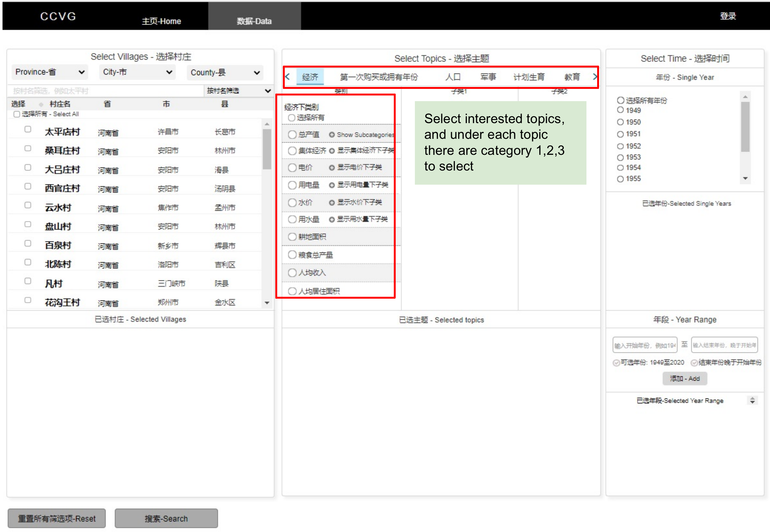The image size is (770, 532).
Task: Select the 选择所有年份 radio button
Action: tap(620, 100)
